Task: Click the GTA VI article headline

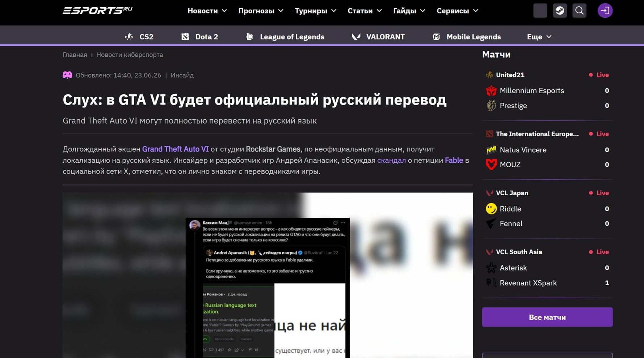Action: [254, 99]
